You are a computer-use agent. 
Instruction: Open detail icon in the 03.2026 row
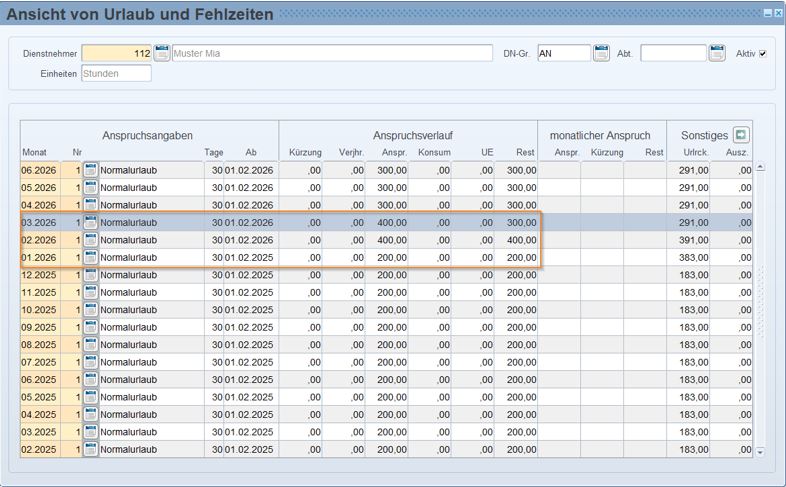(x=90, y=222)
